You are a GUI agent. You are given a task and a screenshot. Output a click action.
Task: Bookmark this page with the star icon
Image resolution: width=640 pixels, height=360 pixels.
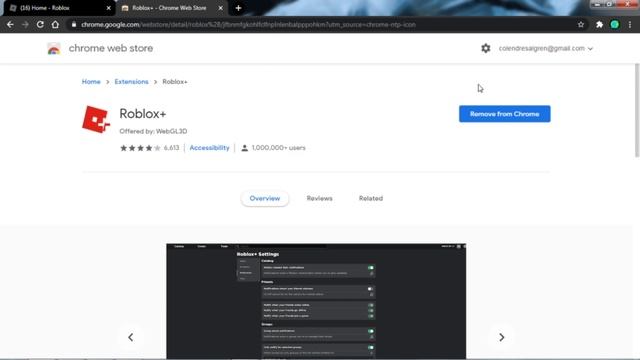pyautogui.click(x=581, y=24)
